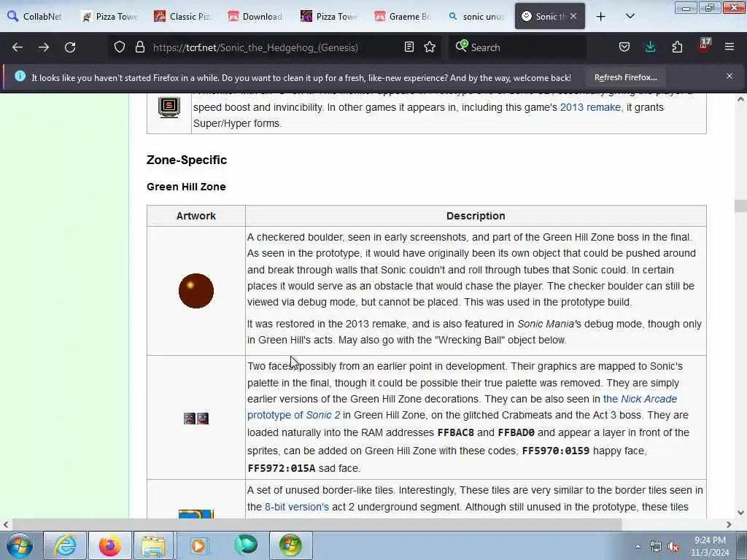Switch to the Graeme tab

(x=403, y=16)
